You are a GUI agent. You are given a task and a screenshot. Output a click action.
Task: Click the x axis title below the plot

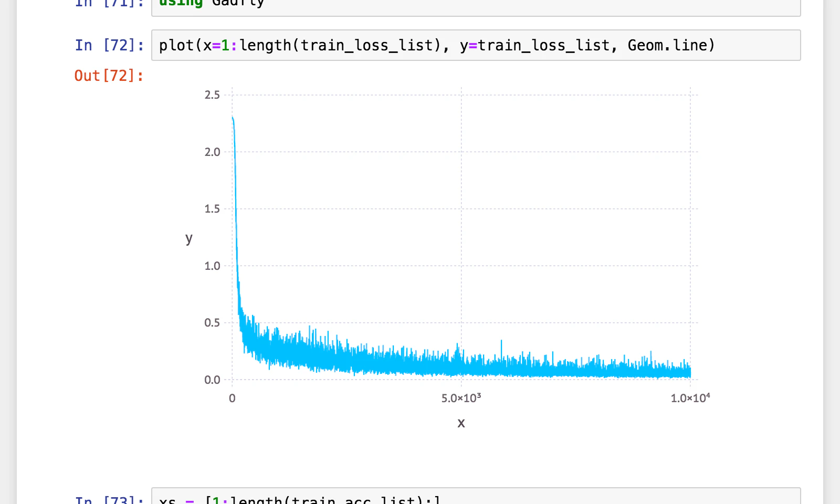pyautogui.click(x=461, y=423)
